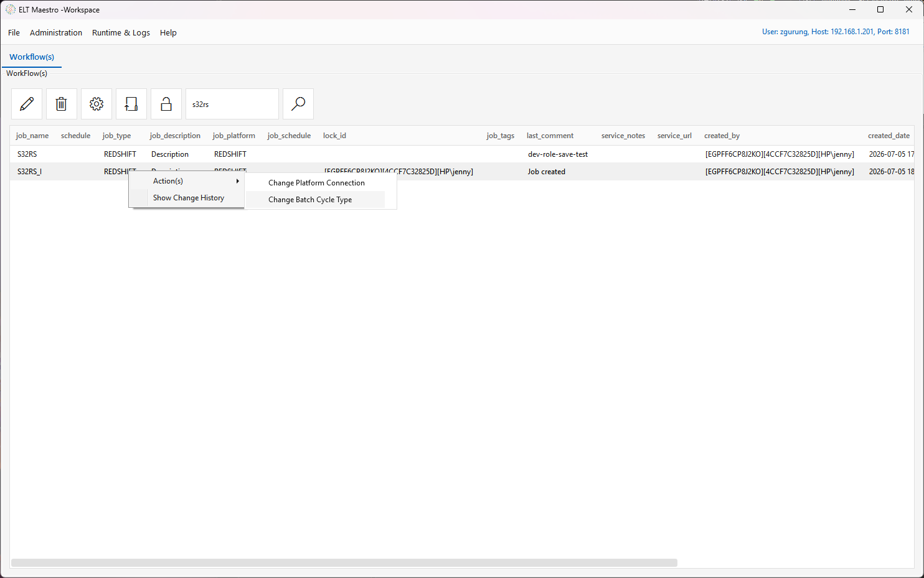Click the dev-role-save-test comment cell

[x=558, y=154]
